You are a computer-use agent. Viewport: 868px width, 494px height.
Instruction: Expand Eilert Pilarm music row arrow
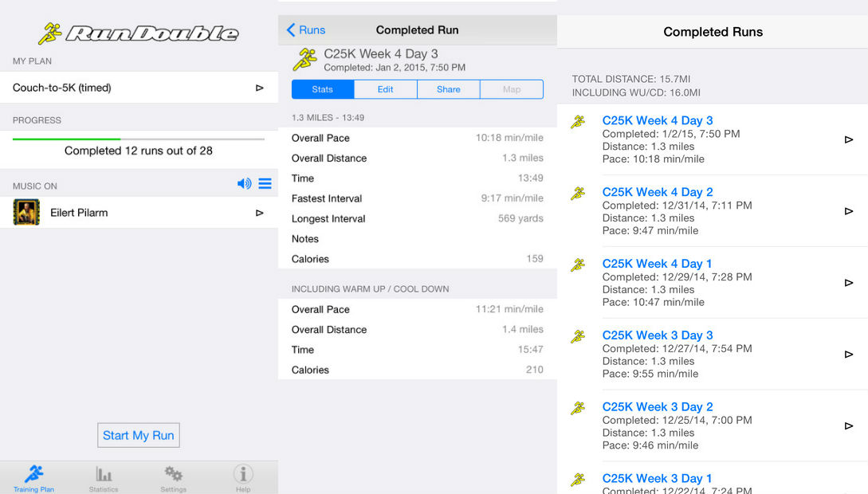pyautogui.click(x=260, y=213)
